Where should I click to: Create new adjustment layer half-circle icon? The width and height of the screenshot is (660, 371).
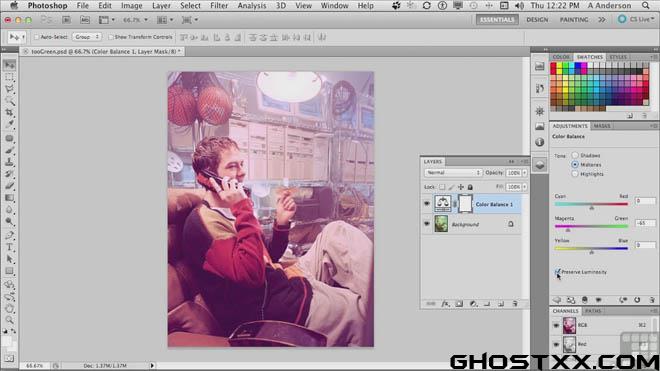point(473,304)
